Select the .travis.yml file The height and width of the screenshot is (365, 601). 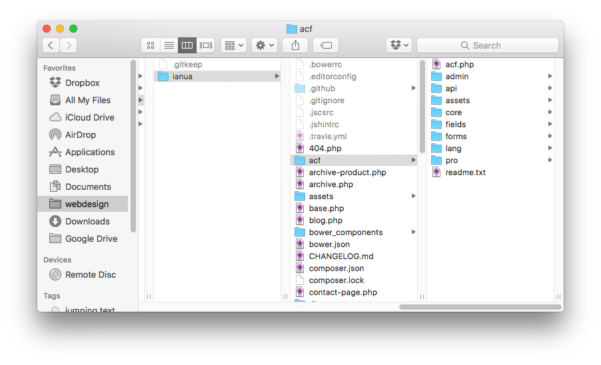(x=354, y=136)
